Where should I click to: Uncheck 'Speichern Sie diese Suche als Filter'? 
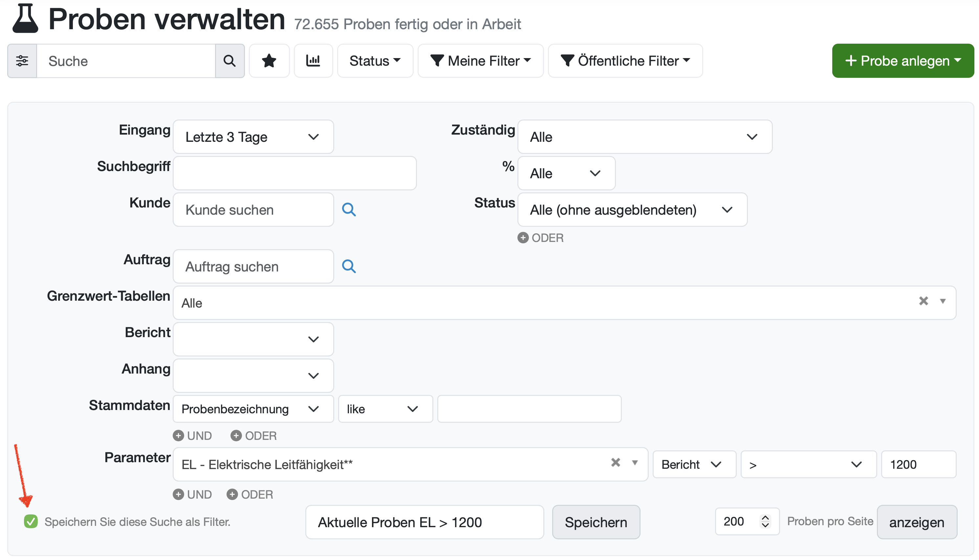coord(31,522)
